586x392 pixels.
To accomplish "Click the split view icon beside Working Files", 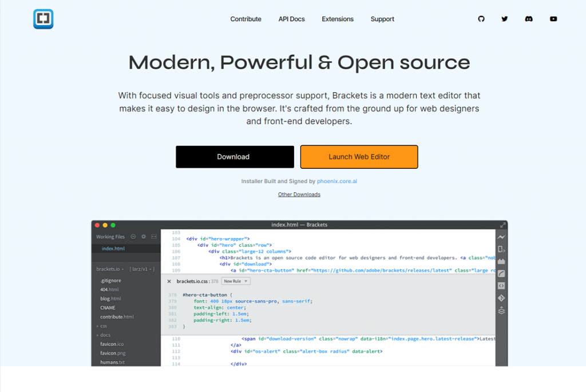I will pyautogui.click(x=153, y=236).
